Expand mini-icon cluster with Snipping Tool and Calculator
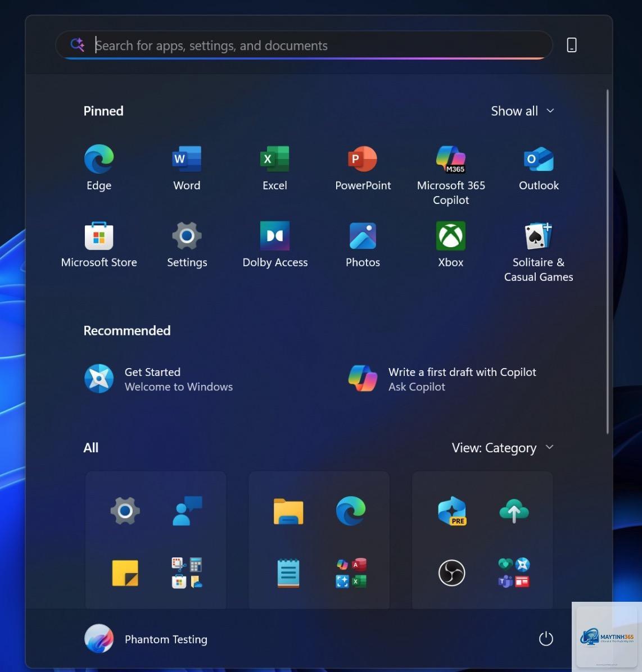The image size is (642, 672). click(x=187, y=573)
